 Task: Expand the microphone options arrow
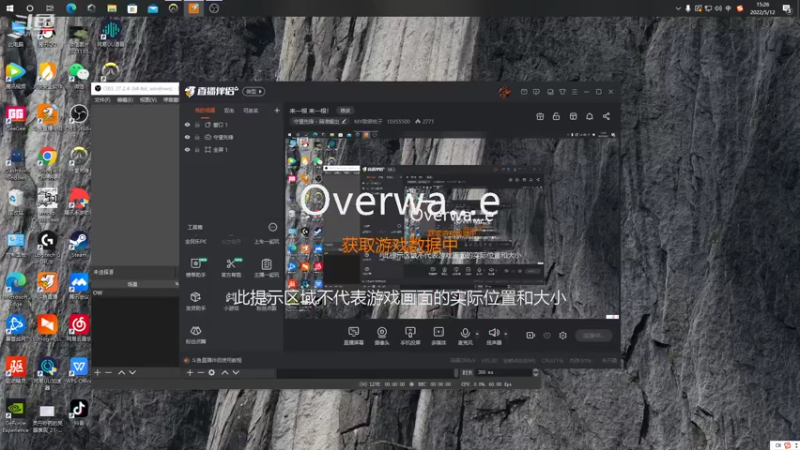tap(477, 334)
